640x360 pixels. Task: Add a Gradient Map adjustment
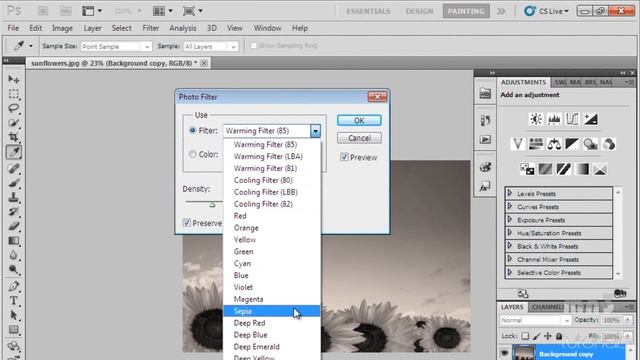click(x=582, y=169)
